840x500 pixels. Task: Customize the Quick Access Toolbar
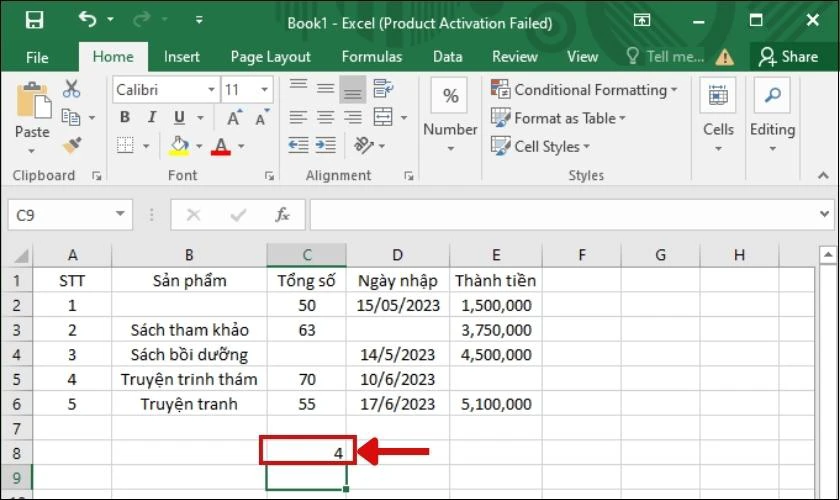(199, 20)
